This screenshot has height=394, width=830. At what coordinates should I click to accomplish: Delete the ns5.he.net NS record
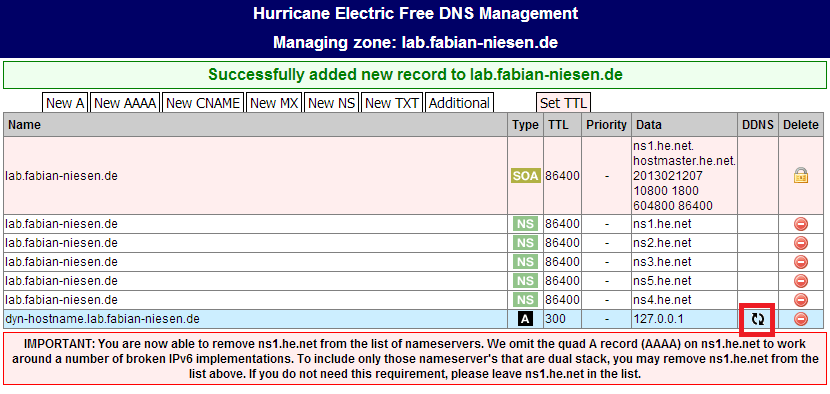801,281
